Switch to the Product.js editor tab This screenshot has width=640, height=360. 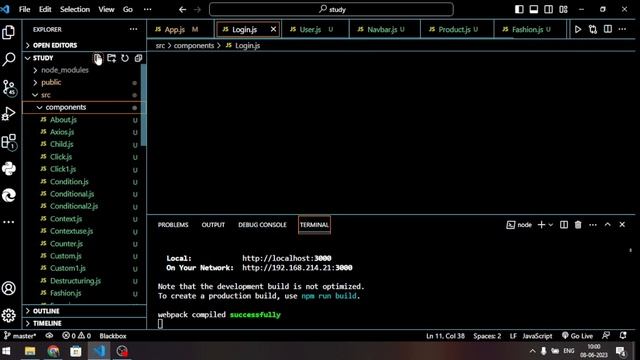click(x=457, y=29)
